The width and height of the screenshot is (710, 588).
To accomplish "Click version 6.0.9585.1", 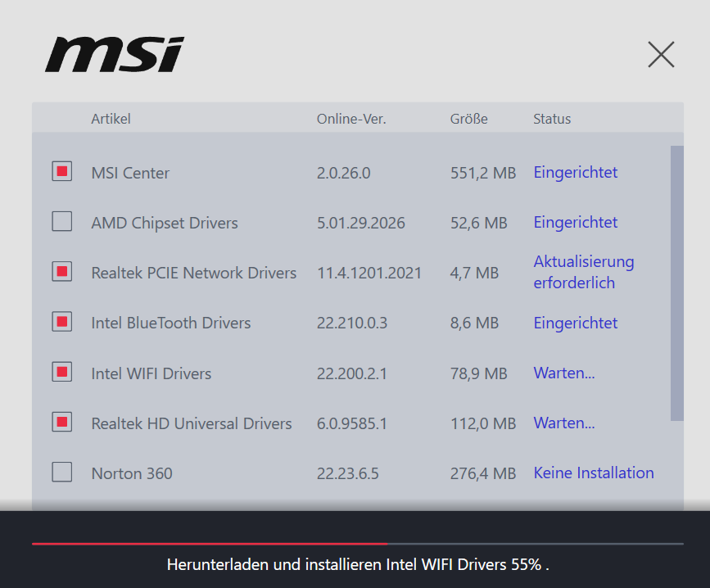I will [352, 423].
